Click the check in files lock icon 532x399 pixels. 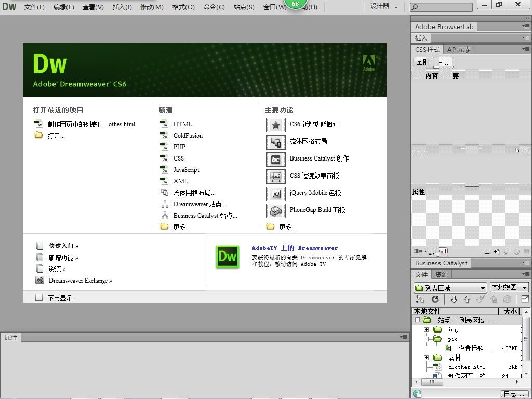pos(494,299)
